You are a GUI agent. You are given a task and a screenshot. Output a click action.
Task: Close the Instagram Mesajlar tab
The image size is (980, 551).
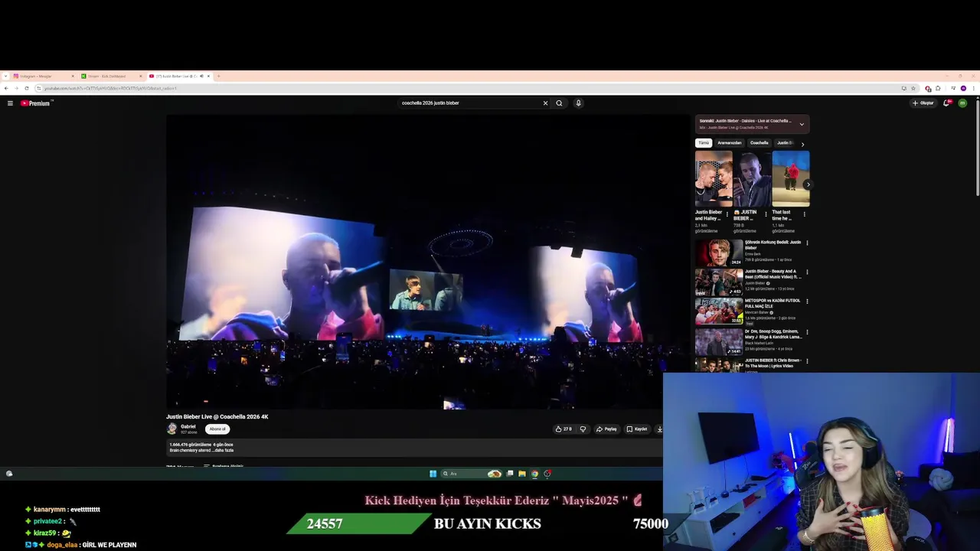[x=73, y=76]
